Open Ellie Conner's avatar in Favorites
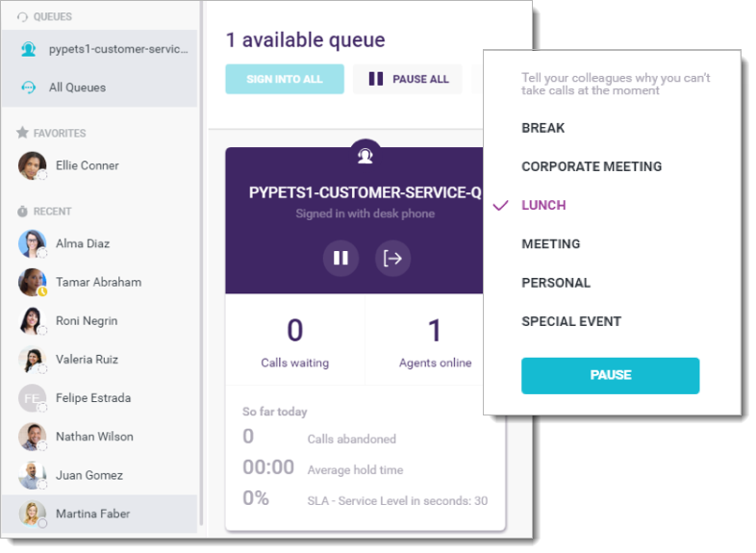756x553 pixels. click(32, 165)
